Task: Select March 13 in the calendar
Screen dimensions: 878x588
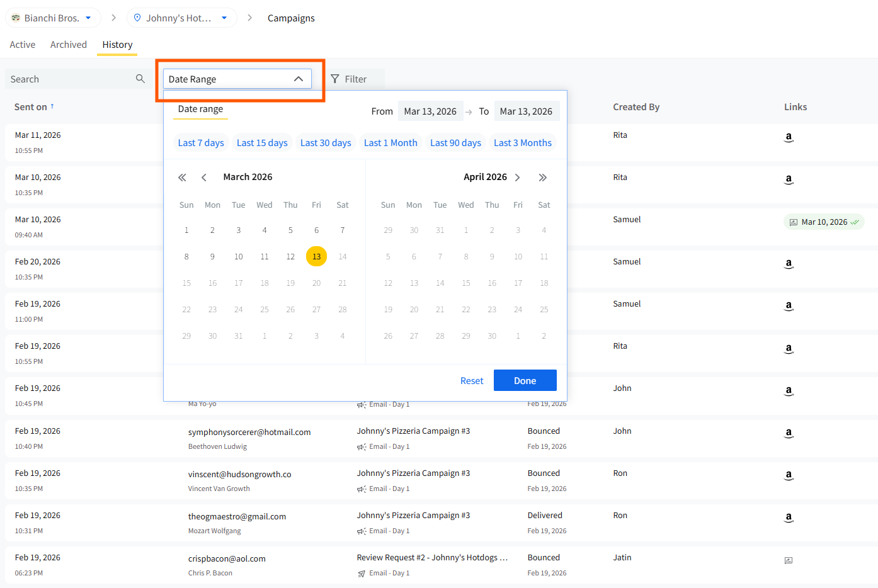Action: (316, 256)
